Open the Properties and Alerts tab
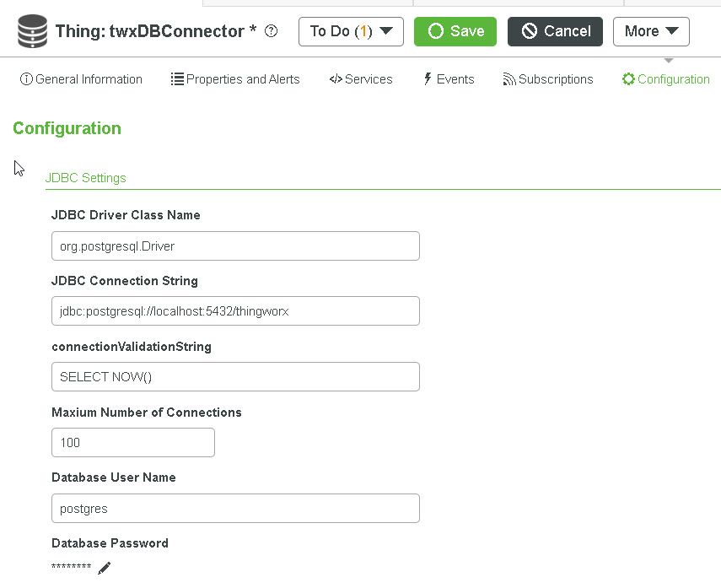The height and width of the screenshot is (588, 721). coord(243,79)
